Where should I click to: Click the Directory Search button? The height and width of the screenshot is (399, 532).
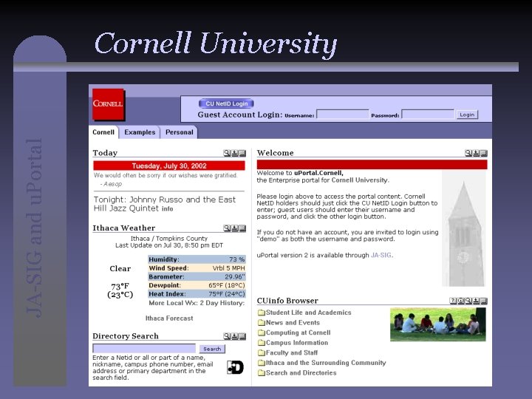(x=212, y=349)
